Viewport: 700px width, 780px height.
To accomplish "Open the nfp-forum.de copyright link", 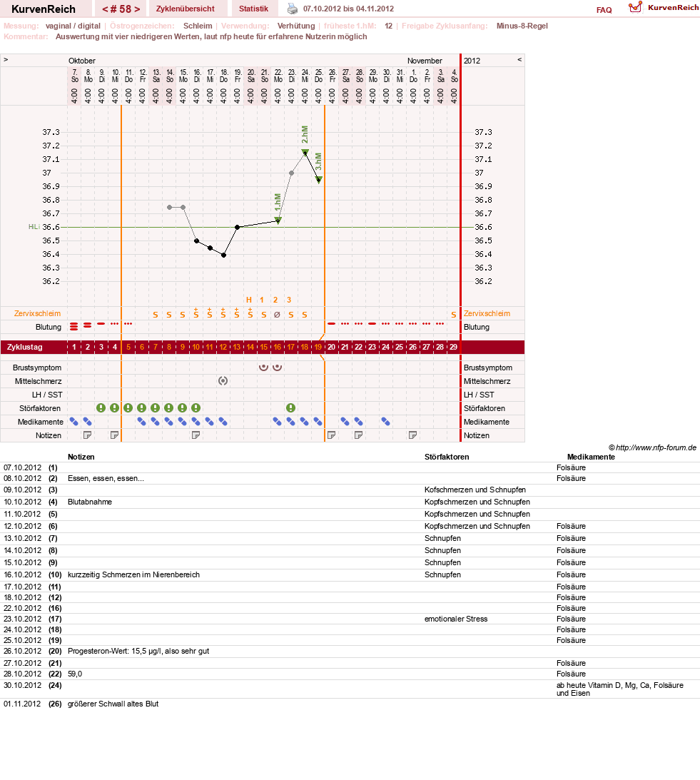I will 652,447.
